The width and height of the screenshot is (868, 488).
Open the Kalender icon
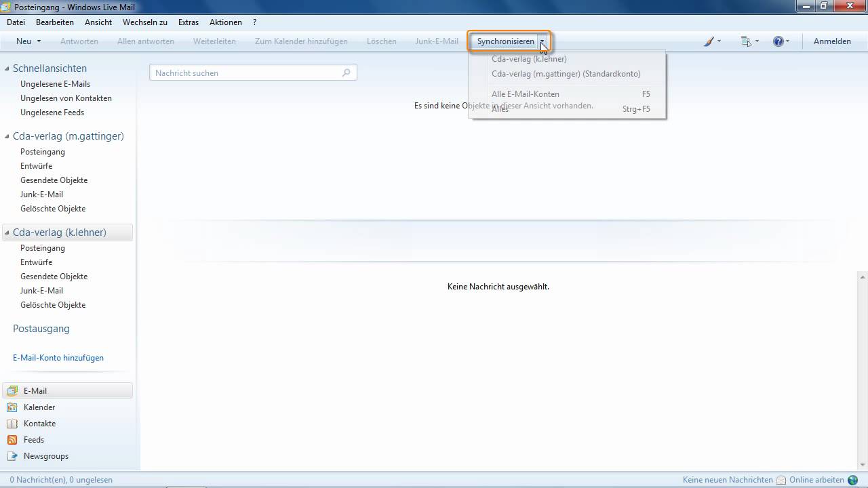(x=12, y=407)
